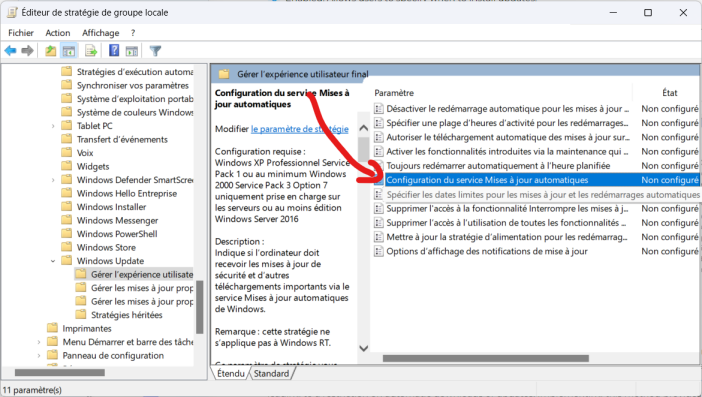The image size is (702, 397).
Task: Select Synchroniser vos paramètres tree item
Action: pos(133,85)
